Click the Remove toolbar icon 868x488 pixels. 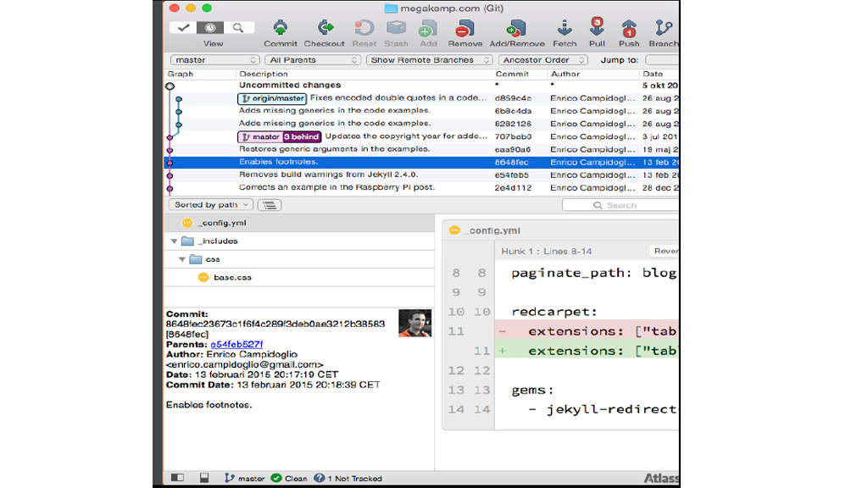point(465,28)
